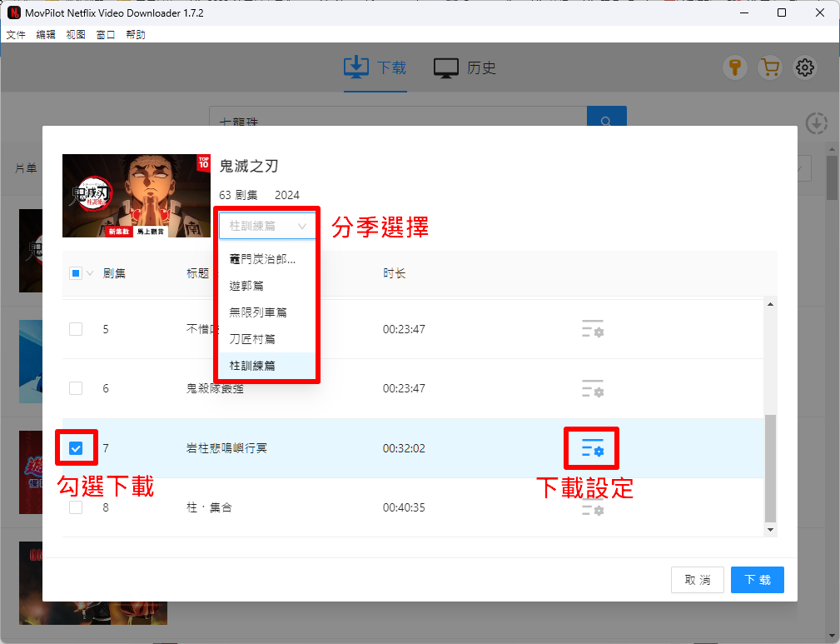Click the 鬼滅之刃 cover thumbnail
The image size is (840, 644).
(137, 195)
